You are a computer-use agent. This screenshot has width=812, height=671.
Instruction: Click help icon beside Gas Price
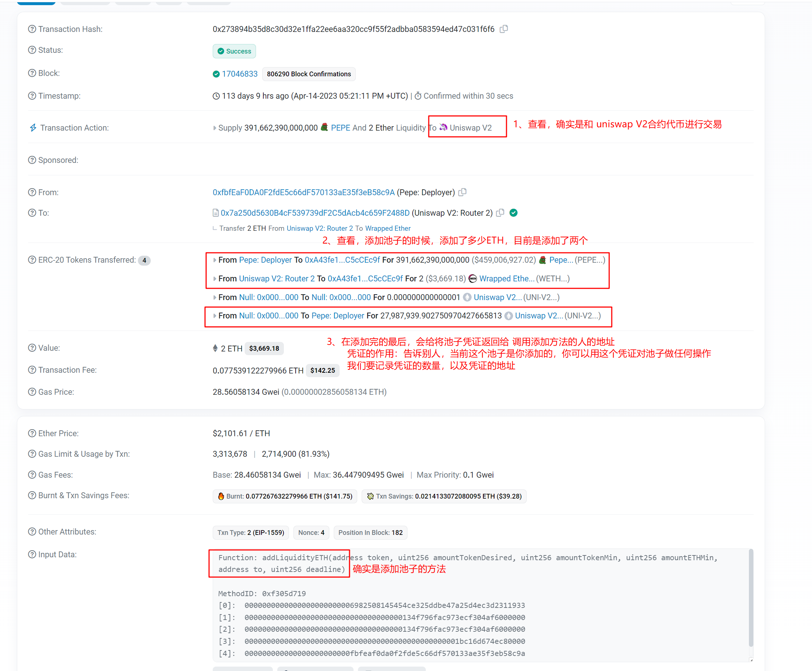coord(32,391)
